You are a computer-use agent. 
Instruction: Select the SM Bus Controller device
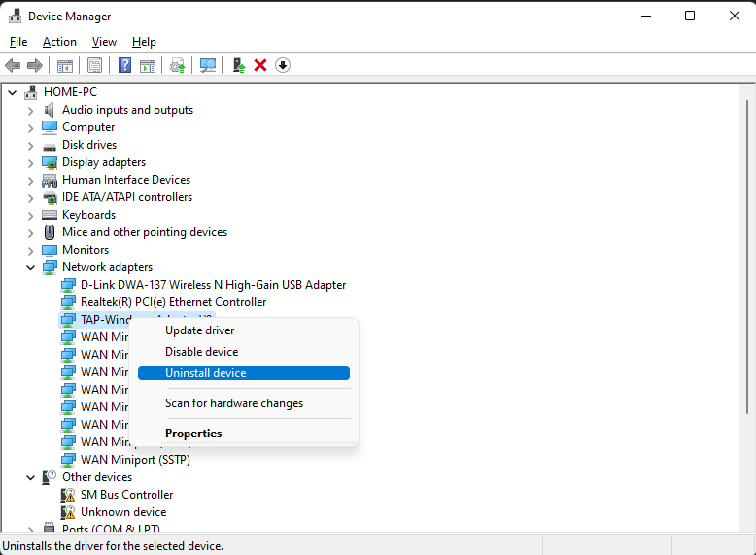pos(126,495)
